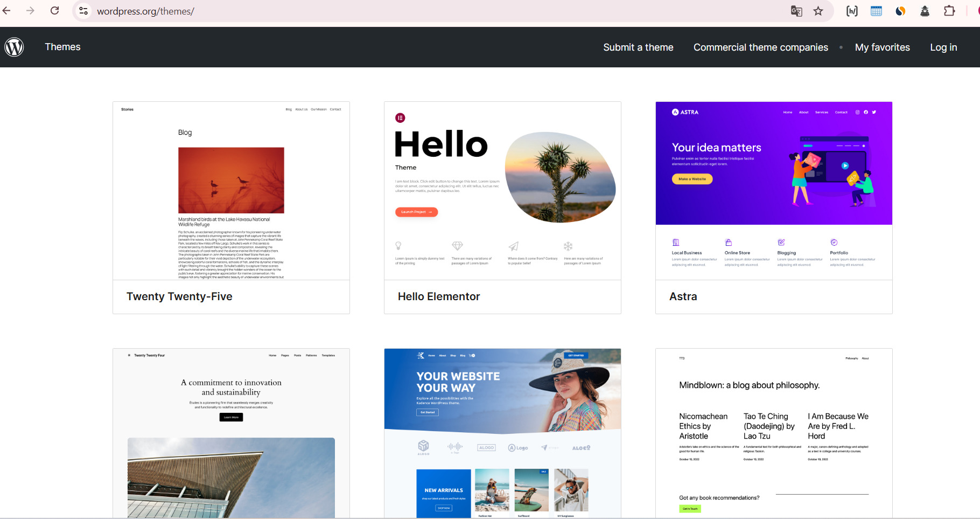Reload the page with the refresh icon
This screenshot has width=980, height=519.
coord(54,11)
